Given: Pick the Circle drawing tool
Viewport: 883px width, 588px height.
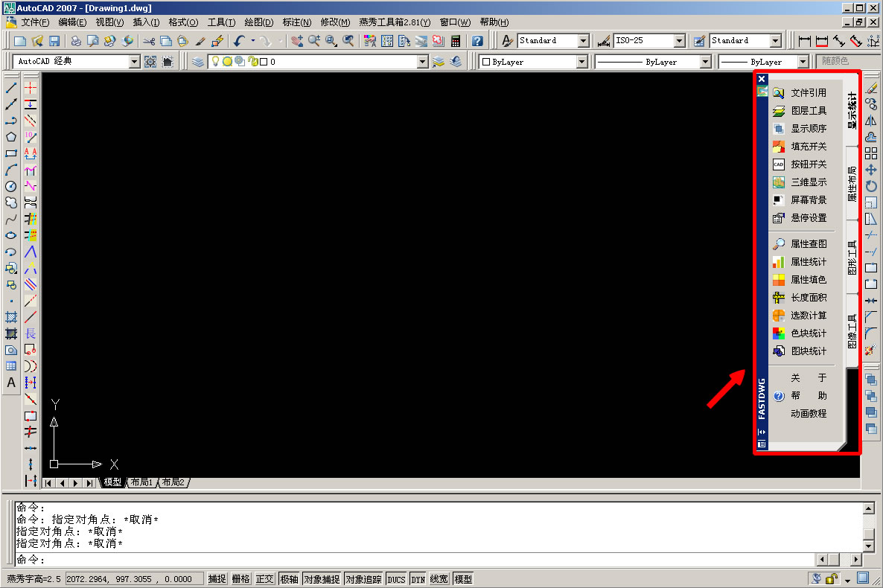Looking at the screenshot, I should (11, 186).
